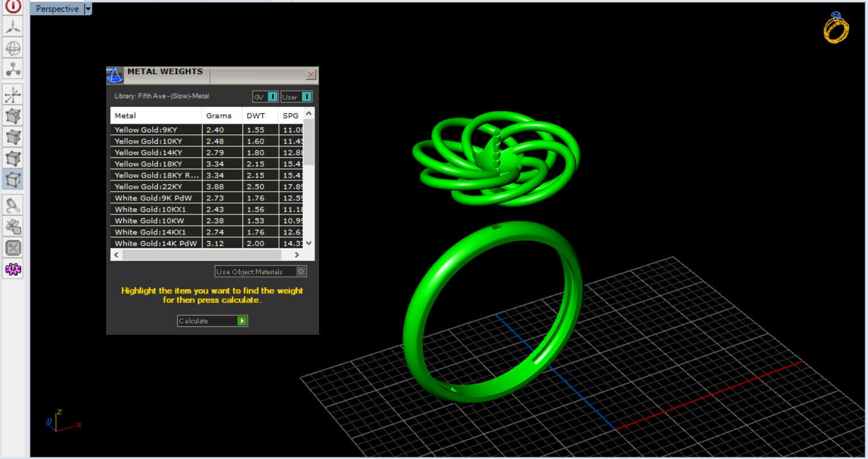Select the Yellow Gold:18KY R... row

(x=207, y=175)
